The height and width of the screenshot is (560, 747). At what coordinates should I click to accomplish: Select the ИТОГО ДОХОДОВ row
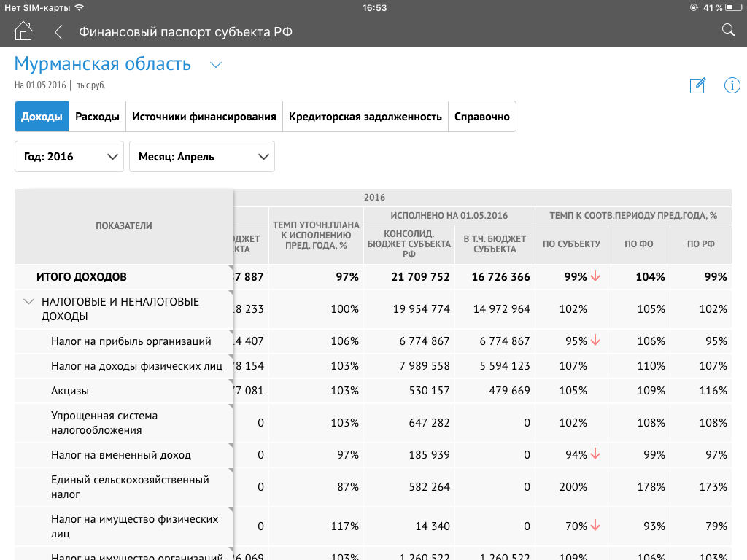[x=82, y=277]
